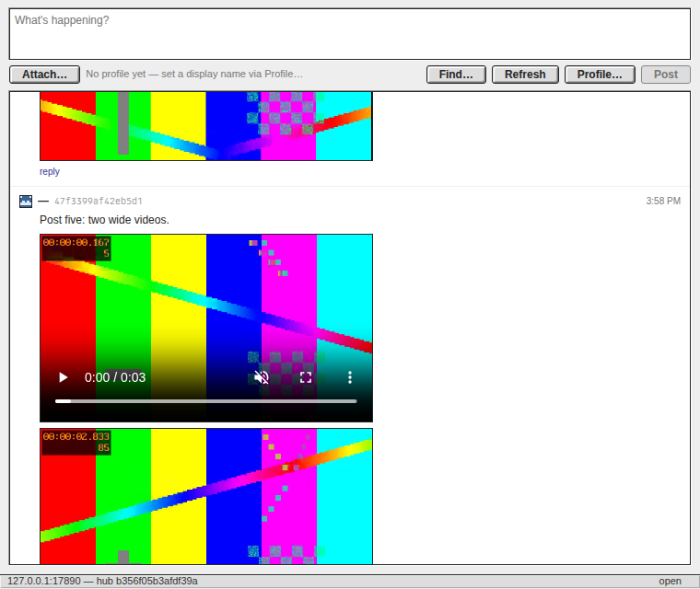The height and width of the screenshot is (589, 700).
Task: Click the 0:00 / 0:03 video time display
Action: (x=115, y=377)
